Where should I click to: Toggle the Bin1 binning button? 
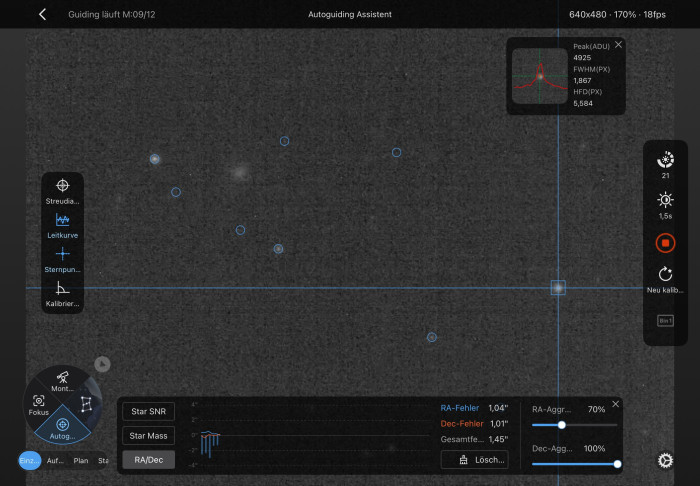tap(665, 320)
